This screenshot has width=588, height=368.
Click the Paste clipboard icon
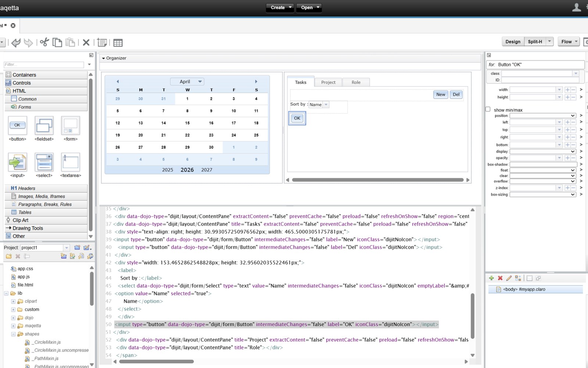tap(70, 42)
